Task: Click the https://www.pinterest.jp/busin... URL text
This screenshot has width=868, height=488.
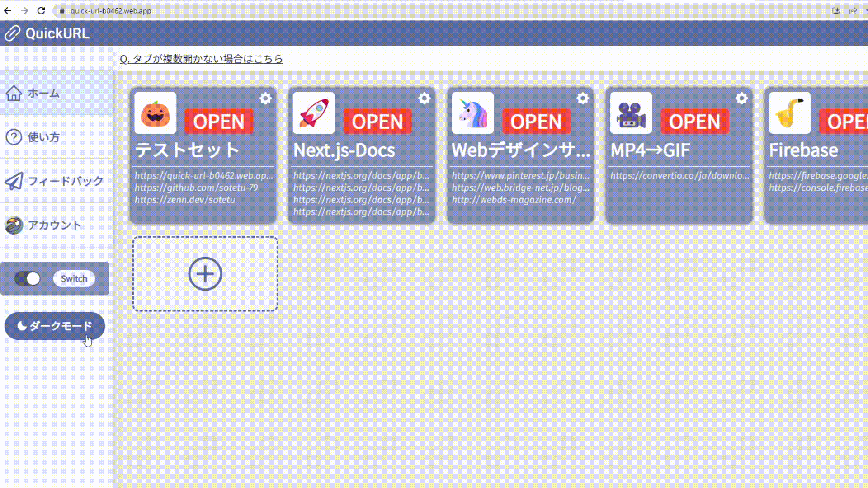Action: pyautogui.click(x=521, y=175)
